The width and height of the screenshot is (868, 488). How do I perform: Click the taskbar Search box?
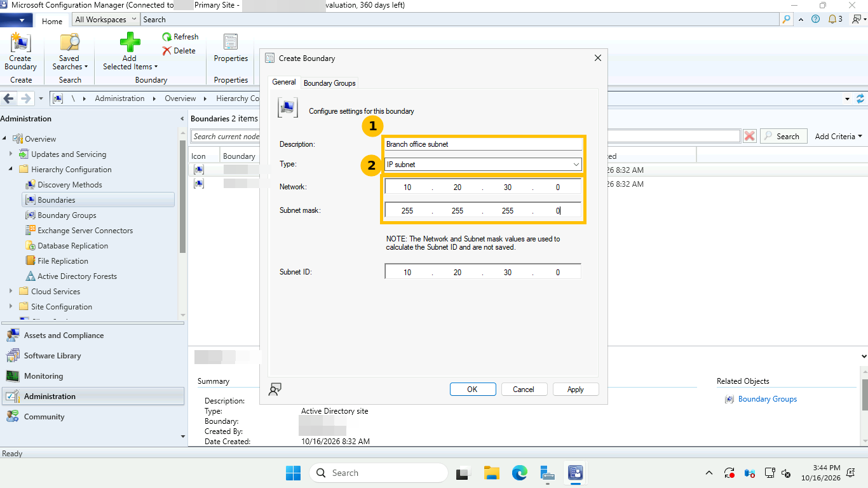pyautogui.click(x=378, y=473)
